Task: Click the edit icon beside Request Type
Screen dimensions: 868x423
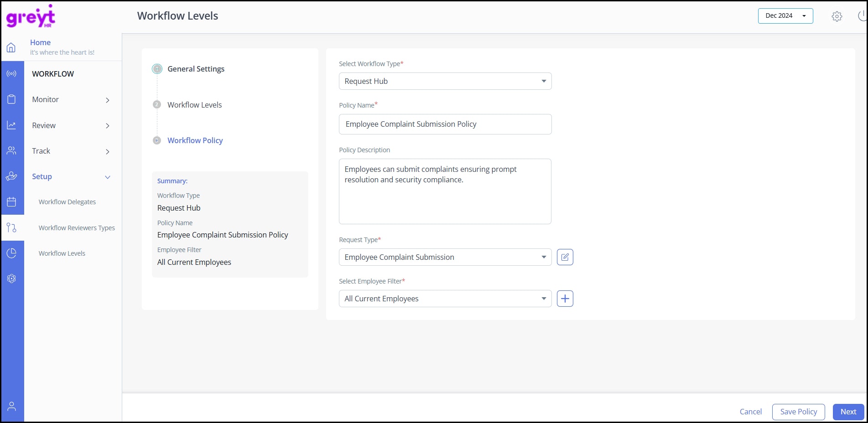Action: pos(565,257)
